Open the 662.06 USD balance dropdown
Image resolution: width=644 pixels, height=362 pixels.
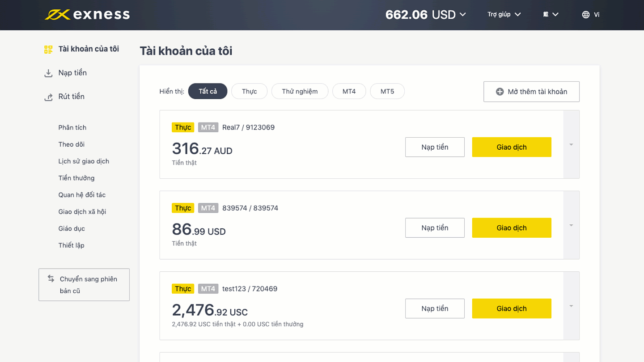click(x=426, y=15)
